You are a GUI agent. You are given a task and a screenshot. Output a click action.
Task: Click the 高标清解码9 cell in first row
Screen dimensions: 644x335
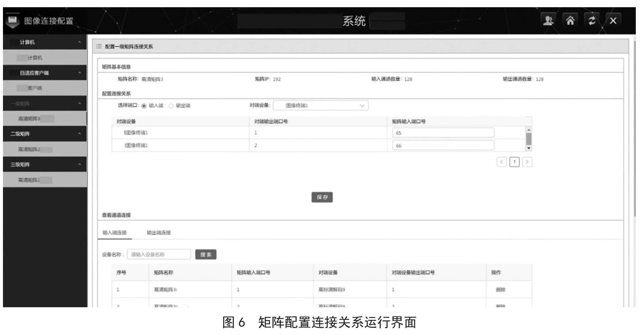(x=332, y=290)
